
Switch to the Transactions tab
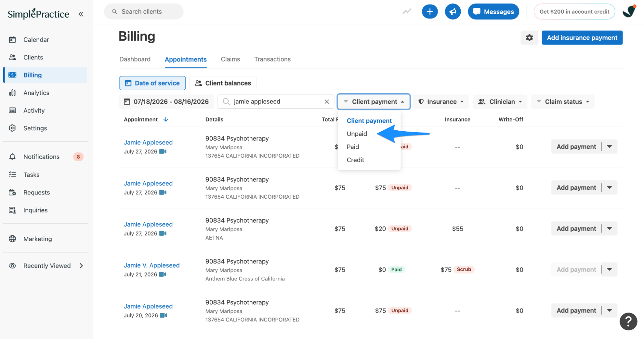pyautogui.click(x=273, y=59)
